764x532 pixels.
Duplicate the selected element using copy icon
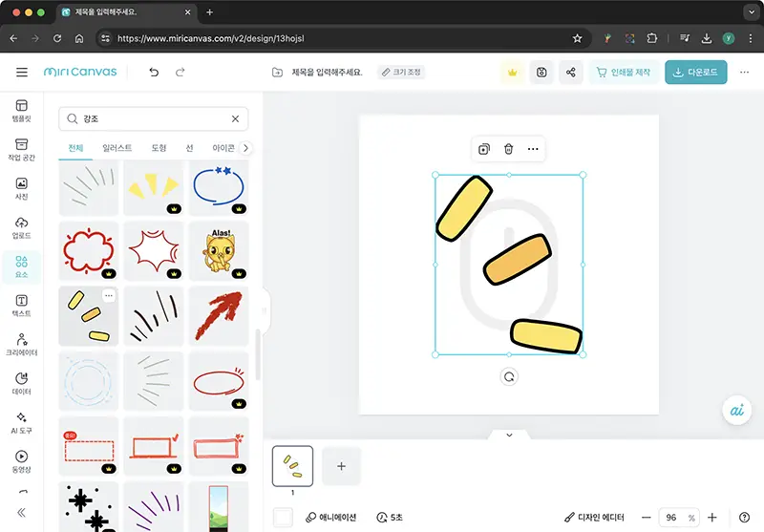(x=484, y=149)
